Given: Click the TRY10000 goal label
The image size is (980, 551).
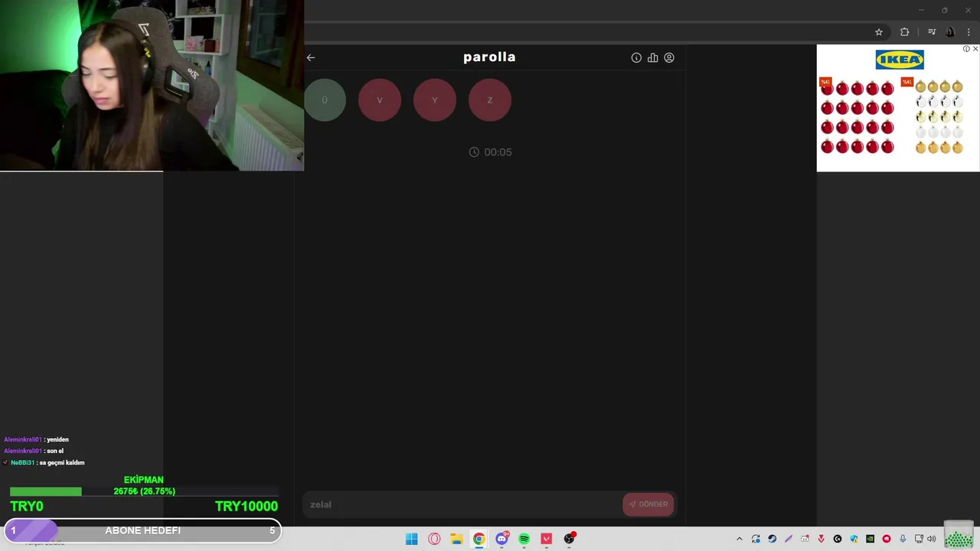Looking at the screenshot, I should tap(247, 506).
